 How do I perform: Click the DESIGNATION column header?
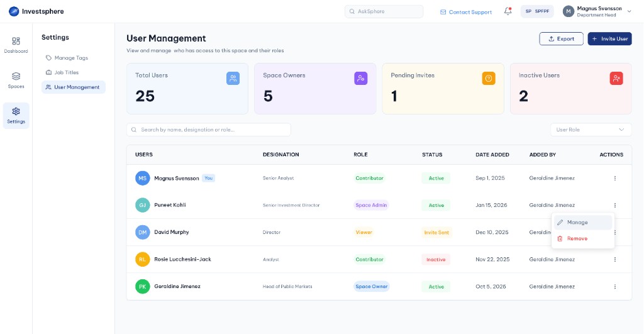coord(281,155)
